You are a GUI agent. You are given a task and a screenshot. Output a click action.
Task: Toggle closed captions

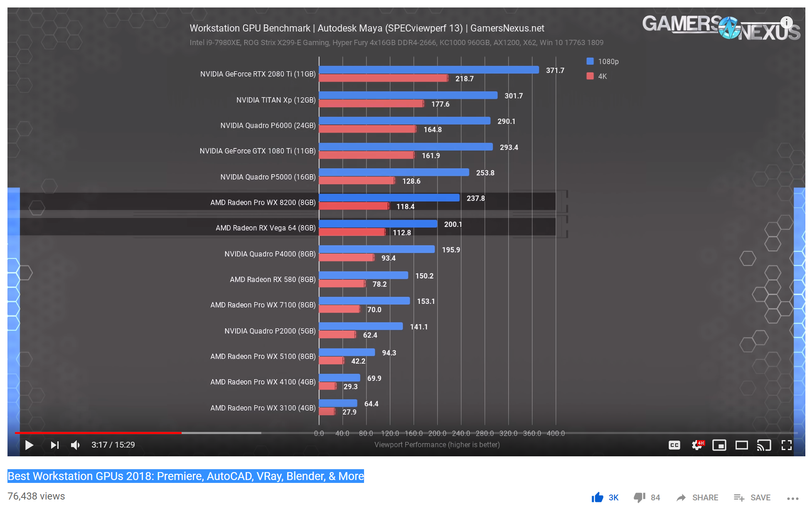coord(674,445)
